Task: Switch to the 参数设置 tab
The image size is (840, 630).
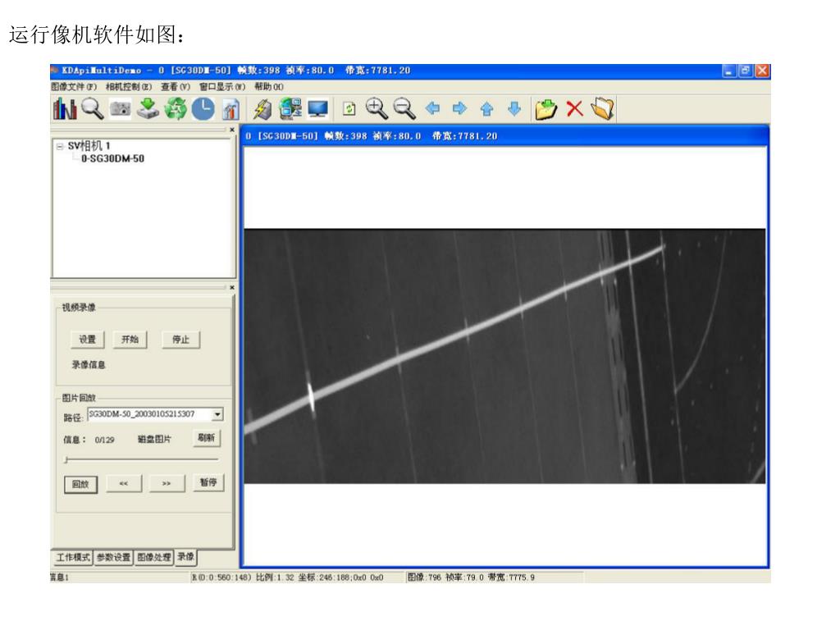Action: click(113, 558)
